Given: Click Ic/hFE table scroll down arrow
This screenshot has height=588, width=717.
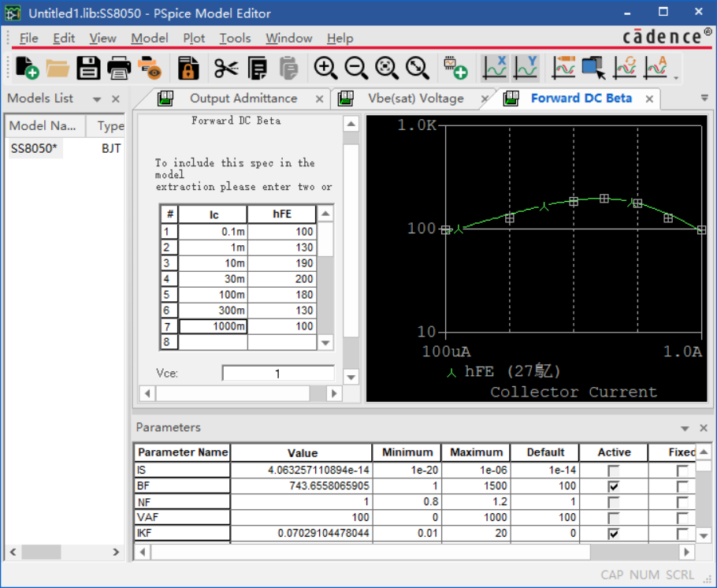Looking at the screenshot, I should pos(325,343).
